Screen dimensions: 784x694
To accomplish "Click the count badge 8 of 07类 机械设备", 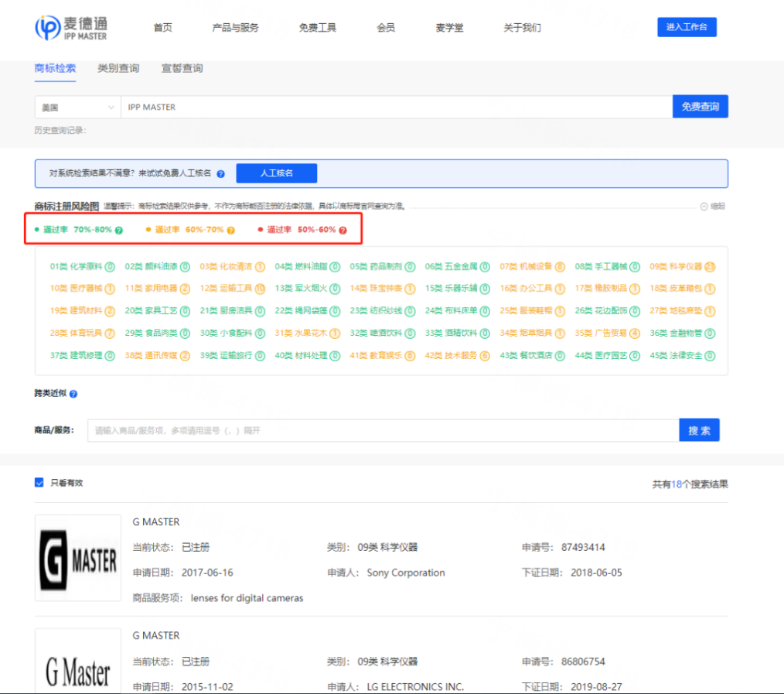I will tap(560, 267).
